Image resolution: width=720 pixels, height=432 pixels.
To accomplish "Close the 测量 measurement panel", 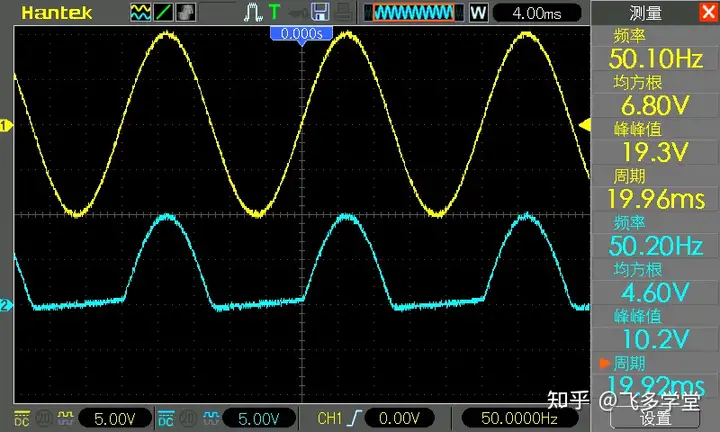I will [709, 12].
